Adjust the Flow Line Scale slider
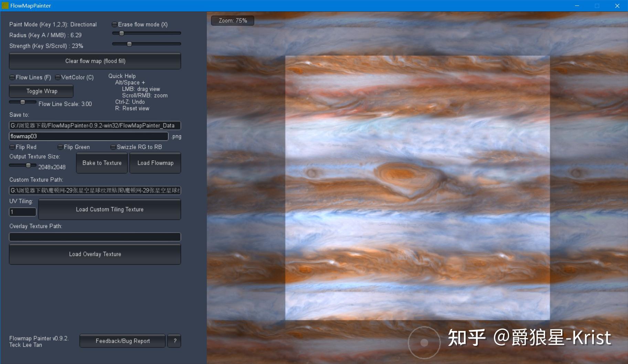This screenshot has height=364, width=628. coord(23,102)
